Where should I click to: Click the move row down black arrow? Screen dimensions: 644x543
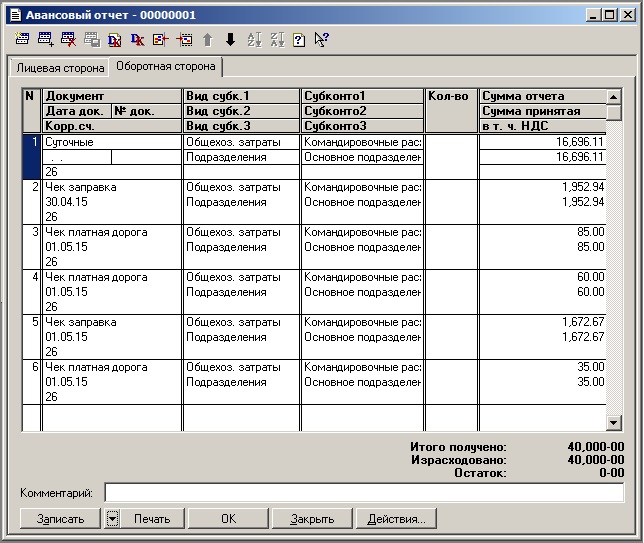coord(230,40)
